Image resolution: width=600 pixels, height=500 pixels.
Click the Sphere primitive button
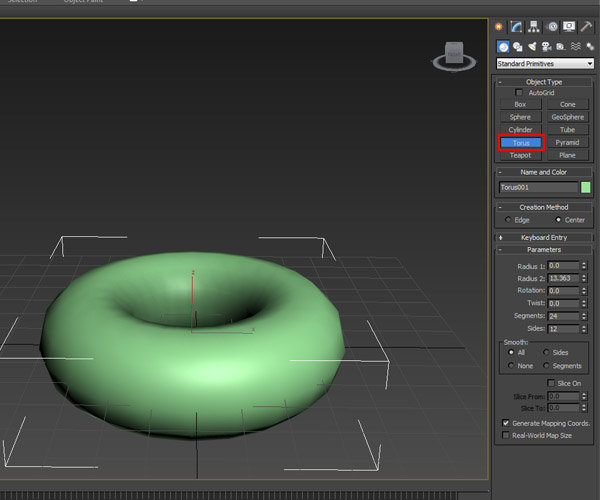coord(520,117)
